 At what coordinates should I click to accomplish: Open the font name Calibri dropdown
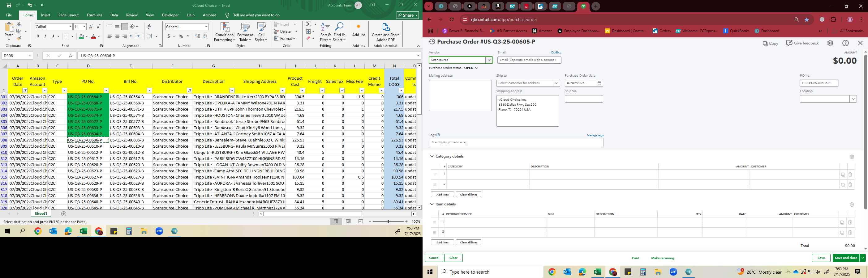pos(70,27)
